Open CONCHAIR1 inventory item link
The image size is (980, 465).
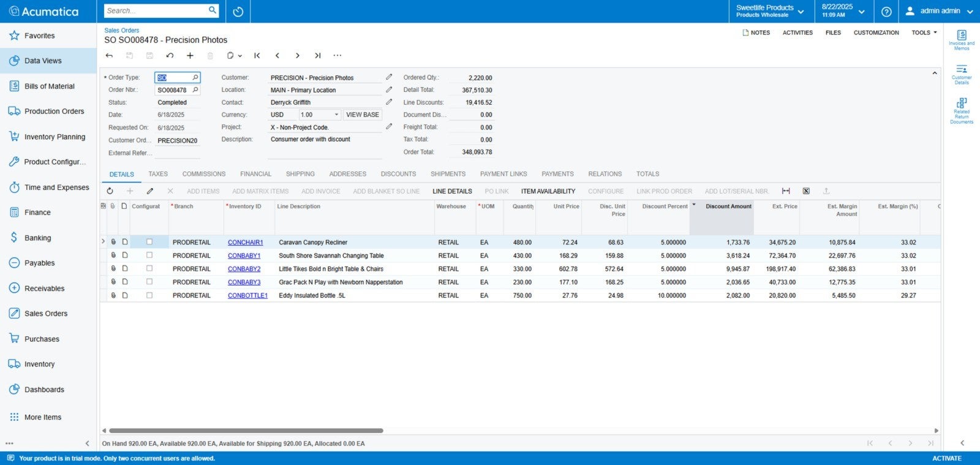(x=246, y=243)
